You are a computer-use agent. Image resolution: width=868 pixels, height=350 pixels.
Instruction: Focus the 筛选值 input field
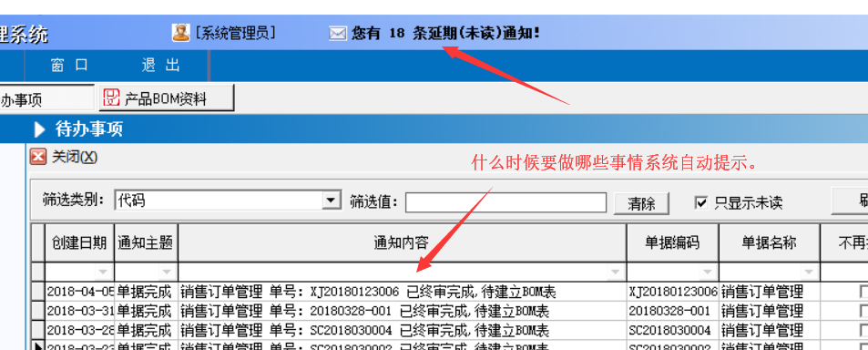tap(505, 202)
